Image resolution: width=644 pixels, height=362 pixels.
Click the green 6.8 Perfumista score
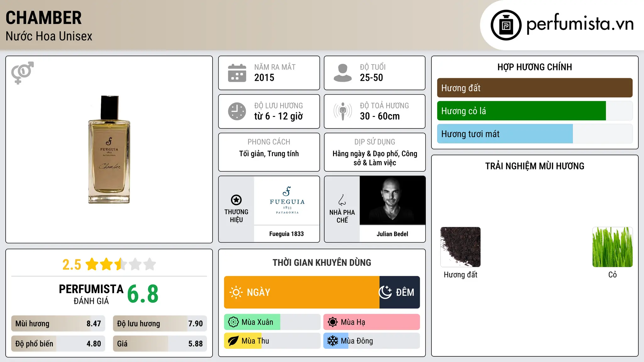(x=143, y=294)
